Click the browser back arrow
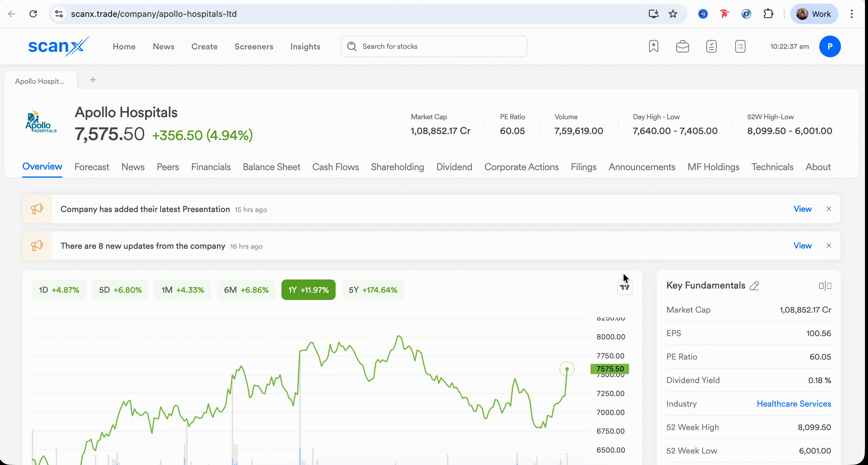This screenshot has width=868, height=465. tap(12, 14)
